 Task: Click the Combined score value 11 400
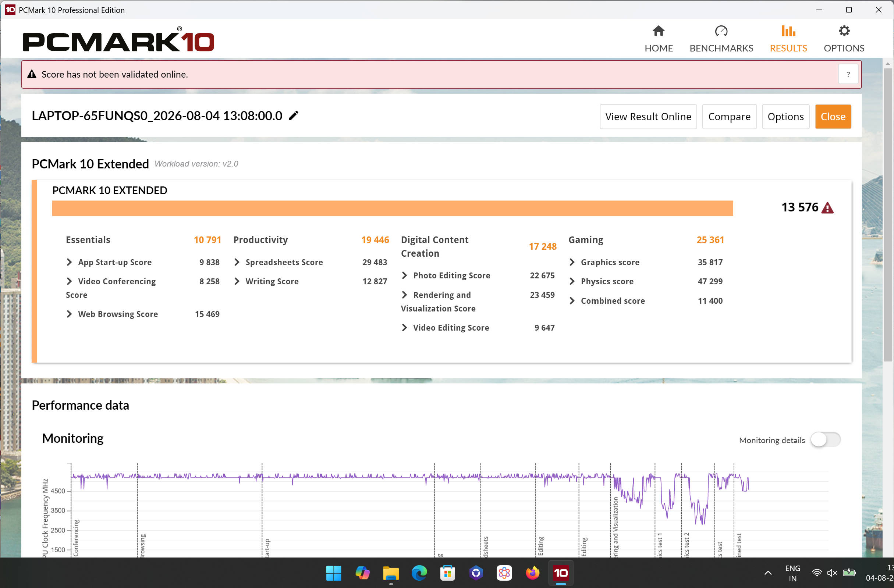point(710,301)
